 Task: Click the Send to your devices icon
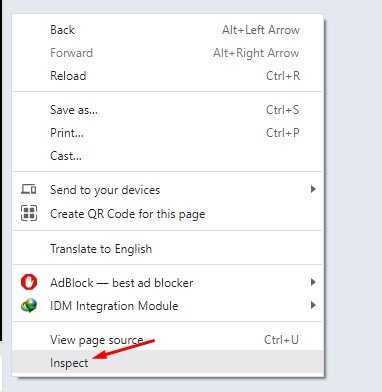[29, 189]
